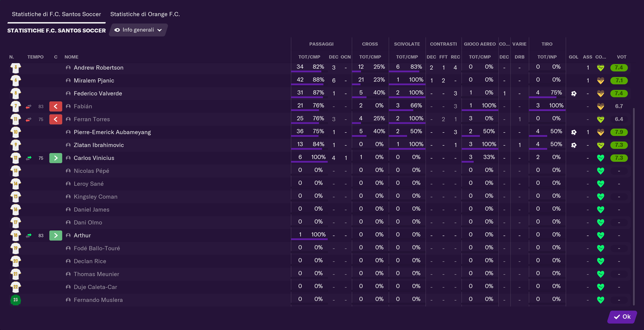Click Valverde's 75% shots on target value
This screenshot has width=644, height=330.
point(556,93)
